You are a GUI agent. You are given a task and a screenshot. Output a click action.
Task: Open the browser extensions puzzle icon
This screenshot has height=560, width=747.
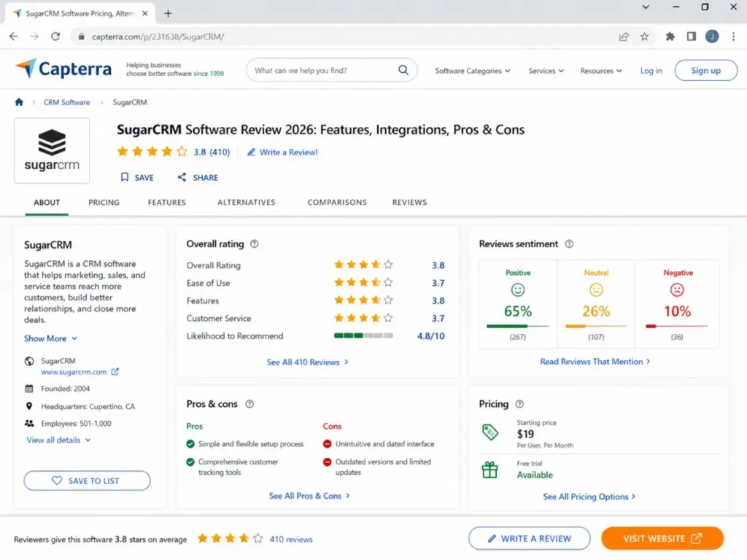click(670, 36)
